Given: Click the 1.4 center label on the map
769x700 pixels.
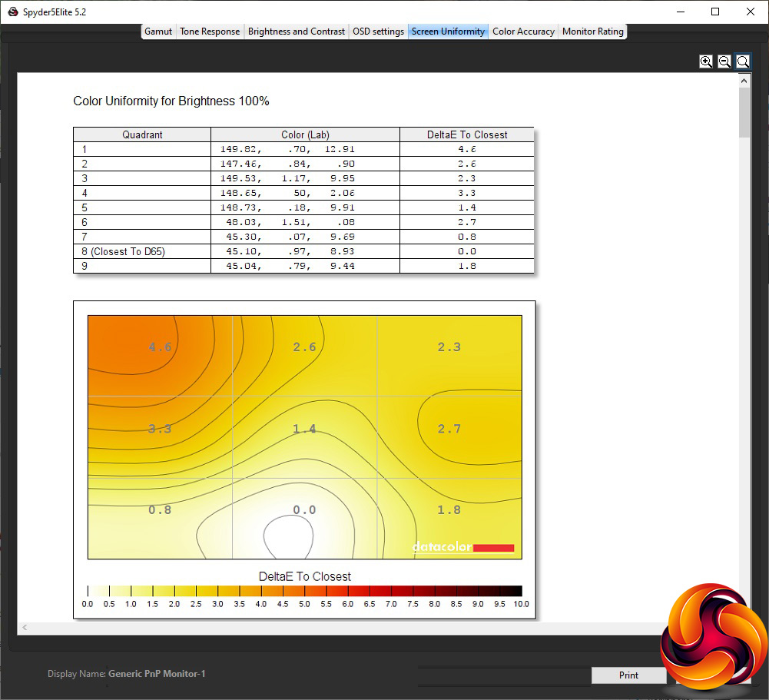Looking at the screenshot, I should pyautogui.click(x=304, y=429).
